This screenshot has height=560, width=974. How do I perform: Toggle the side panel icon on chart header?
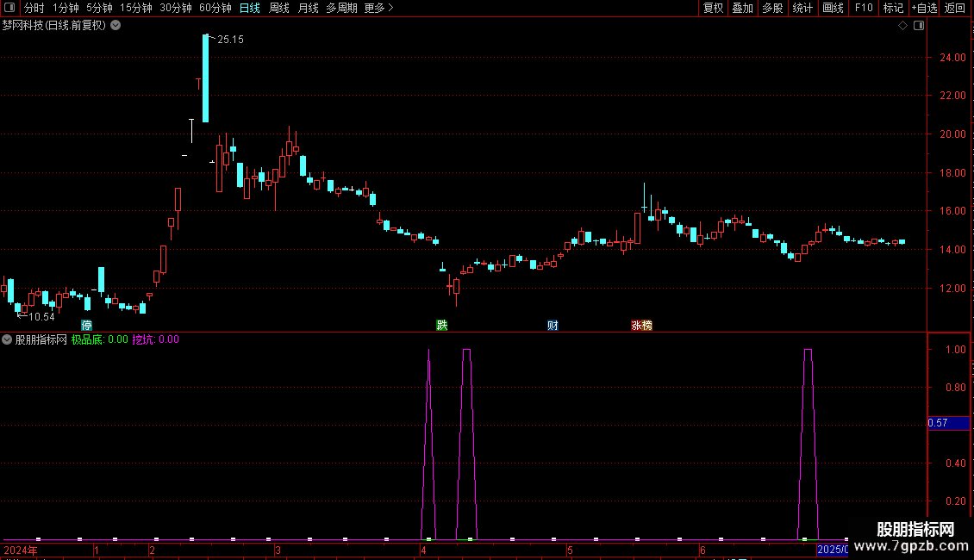click(x=919, y=26)
